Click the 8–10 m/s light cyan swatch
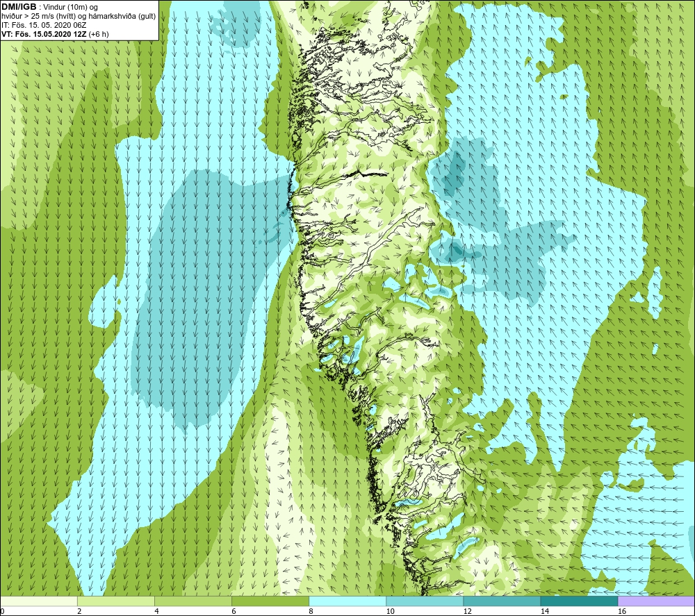Viewport: 695px width, 616px height. [x=347, y=601]
